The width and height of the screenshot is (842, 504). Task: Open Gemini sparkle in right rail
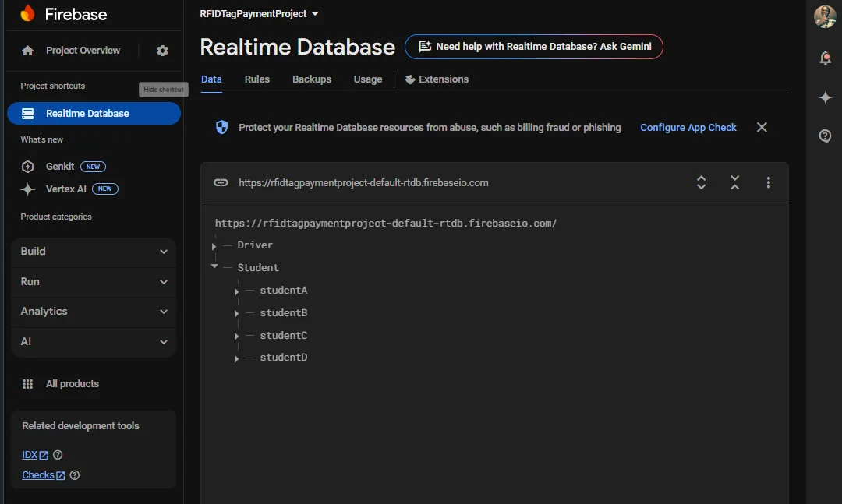pos(826,97)
